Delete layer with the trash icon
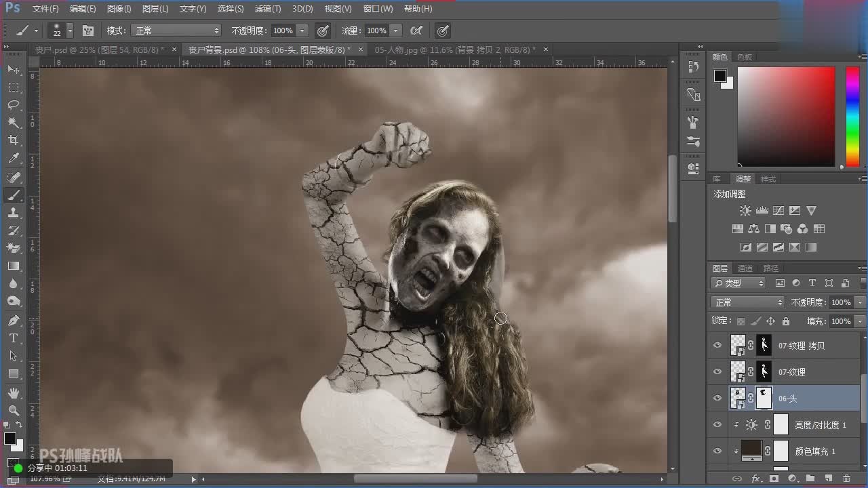Viewport: 868px width, 488px height. [846, 479]
